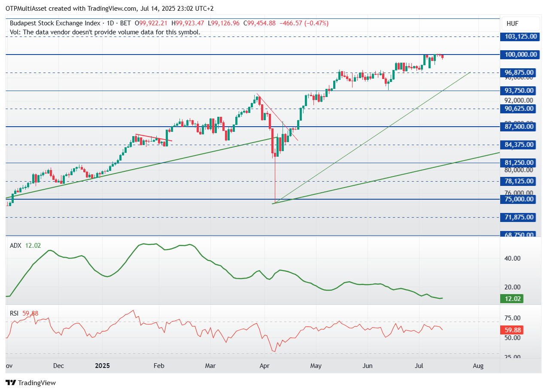Select the 96,875.00 price label
The image size is (547, 392).
tap(519, 73)
